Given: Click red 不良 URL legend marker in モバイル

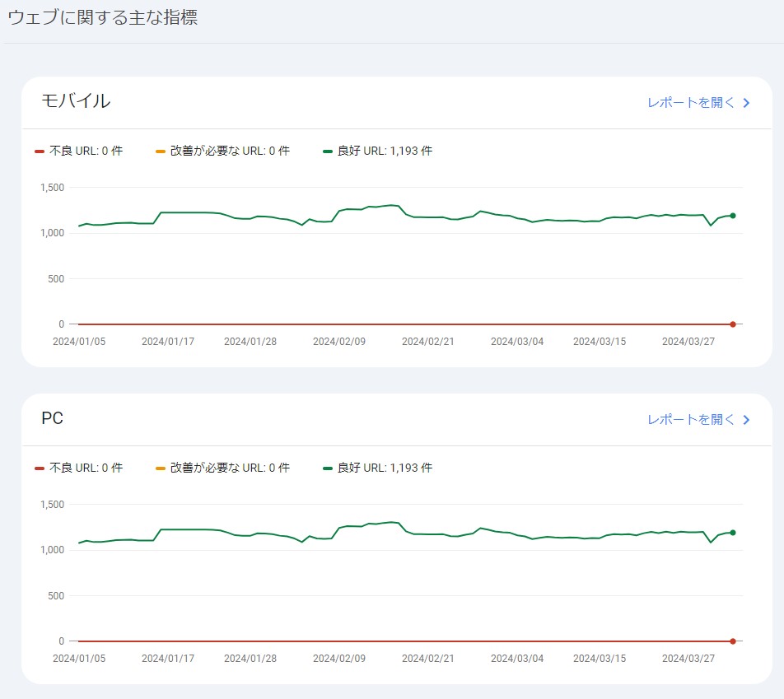Looking at the screenshot, I should pyautogui.click(x=40, y=151).
